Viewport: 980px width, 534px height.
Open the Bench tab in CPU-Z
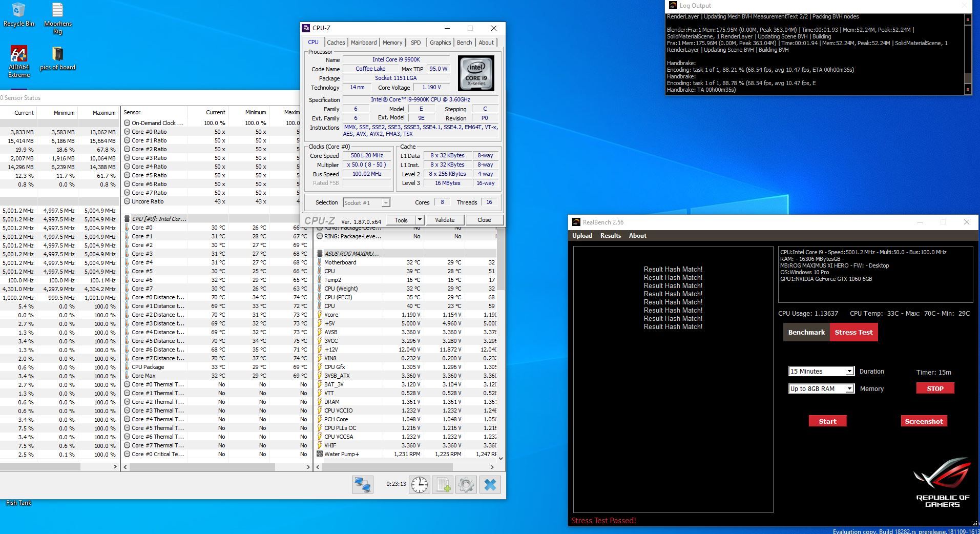point(465,43)
